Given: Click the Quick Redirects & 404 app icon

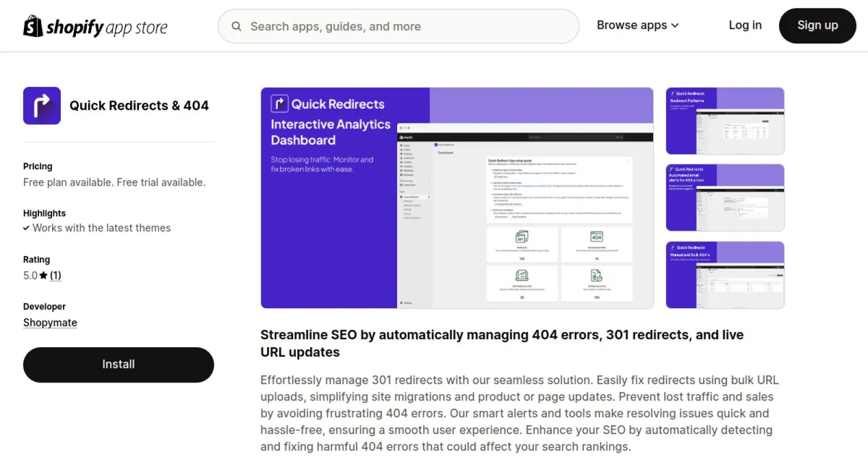Looking at the screenshot, I should pyautogui.click(x=41, y=105).
